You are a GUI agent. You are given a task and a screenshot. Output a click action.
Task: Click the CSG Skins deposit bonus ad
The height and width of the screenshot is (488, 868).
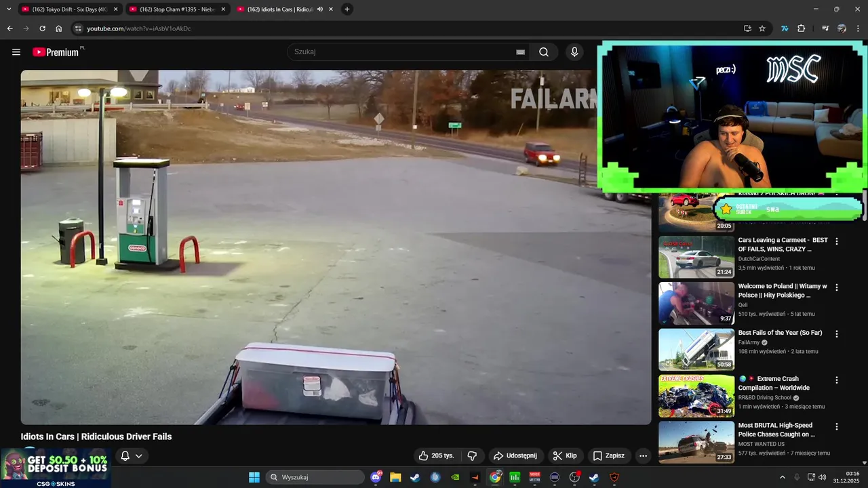(56, 468)
